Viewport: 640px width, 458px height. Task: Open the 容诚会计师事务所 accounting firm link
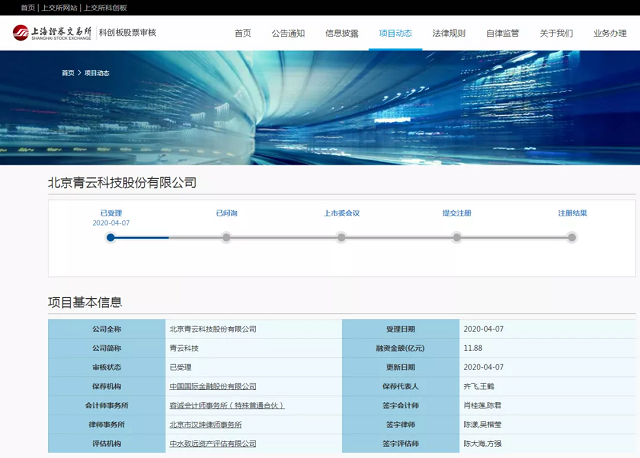point(227,405)
